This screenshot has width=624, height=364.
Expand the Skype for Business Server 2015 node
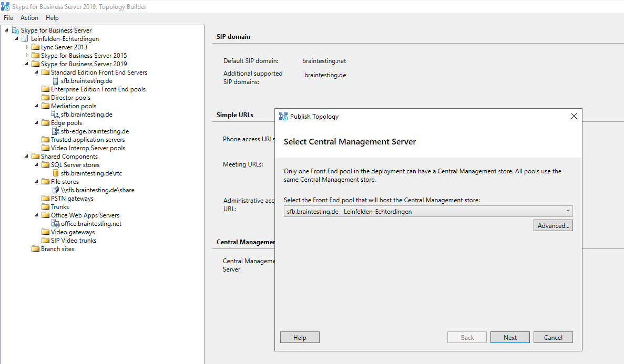[x=27, y=56]
